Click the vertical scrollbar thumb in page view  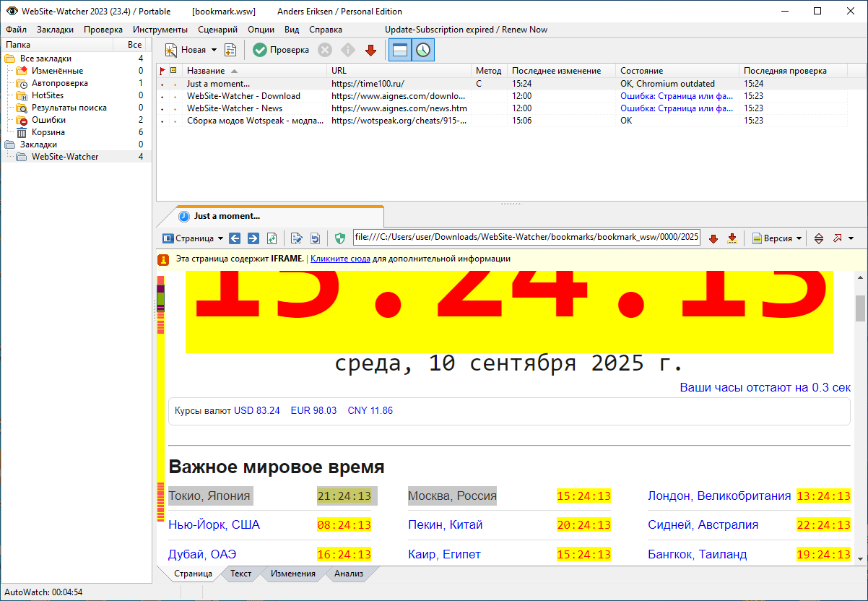pyautogui.click(x=859, y=308)
